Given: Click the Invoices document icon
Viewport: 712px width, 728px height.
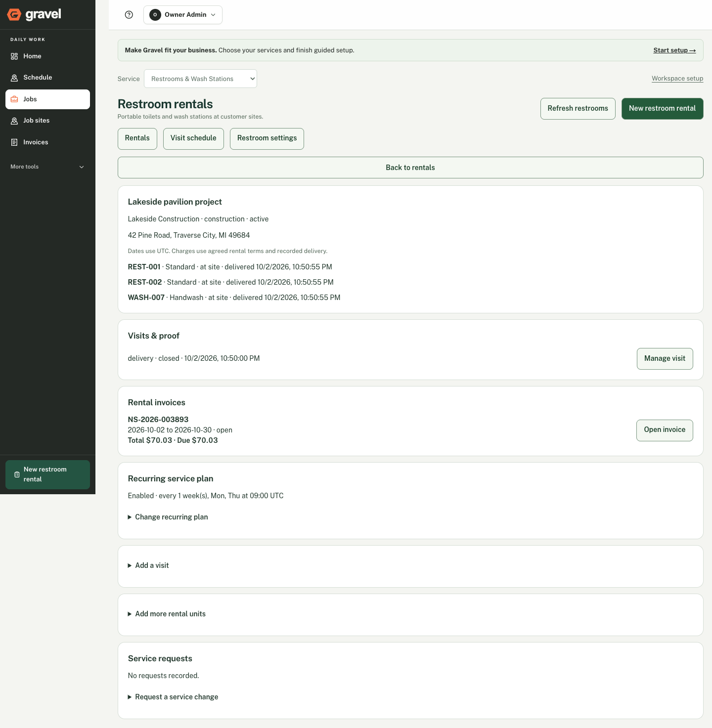Looking at the screenshot, I should click(x=14, y=142).
